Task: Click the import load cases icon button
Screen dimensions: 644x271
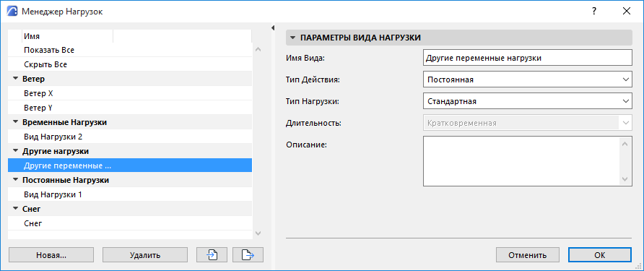Action: pyautogui.click(x=212, y=255)
